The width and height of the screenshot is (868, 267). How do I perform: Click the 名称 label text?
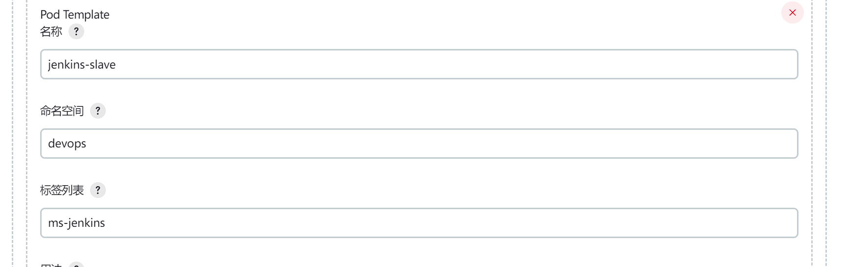[x=51, y=31]
